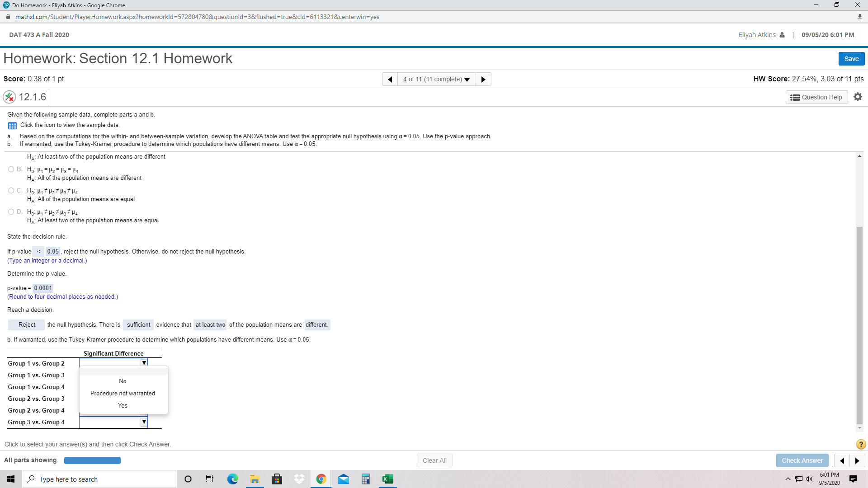Choose 'Yes' from the open dropdown list
Viewport: 868px width, 488px height.
[123, 406]
